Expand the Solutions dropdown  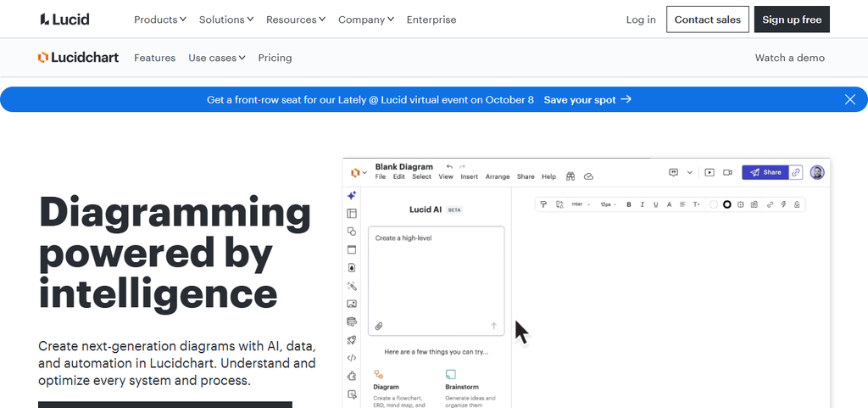pyautogui.click(x=225, y=20)
